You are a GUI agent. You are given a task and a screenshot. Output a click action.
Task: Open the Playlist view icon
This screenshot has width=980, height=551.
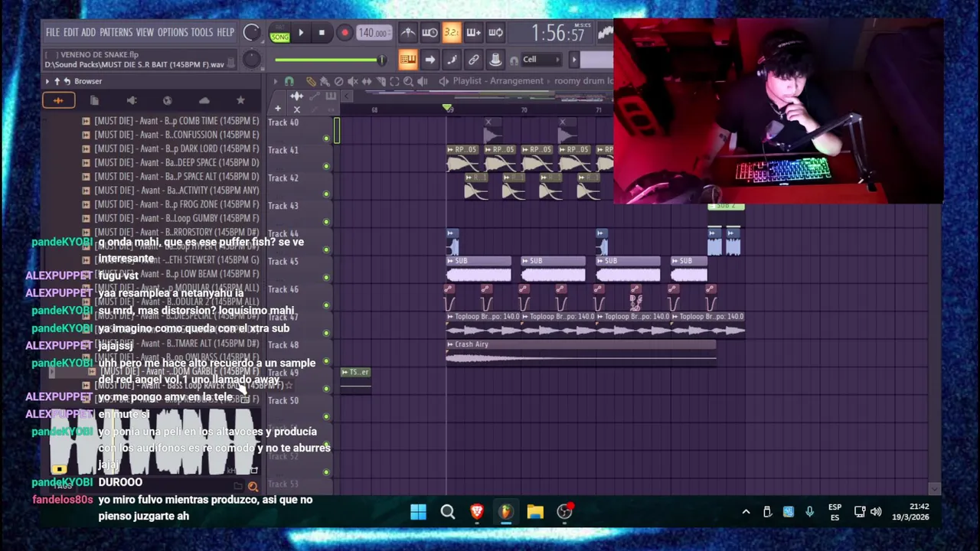click(x=408, y=60)
